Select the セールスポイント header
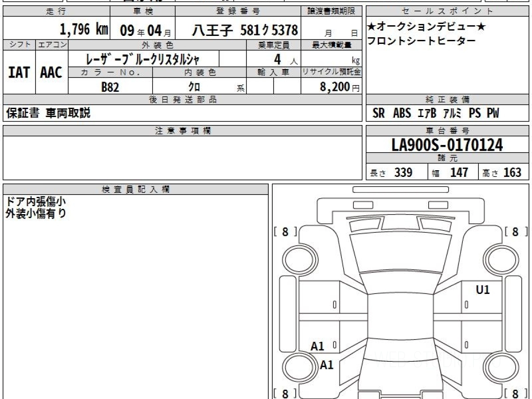This screenshot has height=399, width=532. (447, 11)
